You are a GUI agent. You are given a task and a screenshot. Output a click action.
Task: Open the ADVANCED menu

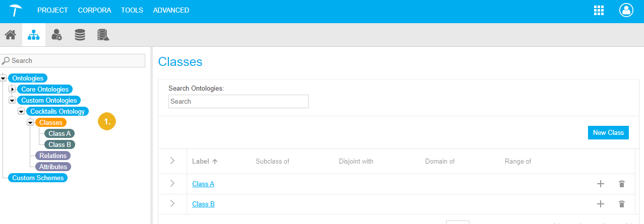coord(171,10)
